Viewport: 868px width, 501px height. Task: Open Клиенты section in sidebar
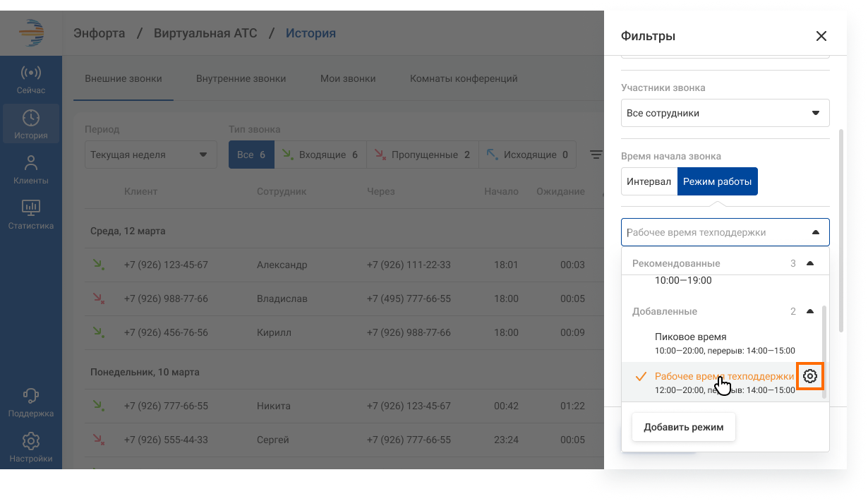(x=31, y=170)
